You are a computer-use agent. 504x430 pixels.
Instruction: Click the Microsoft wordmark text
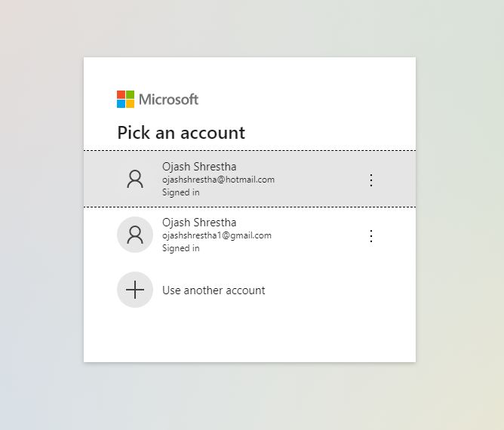coord(169,100)
